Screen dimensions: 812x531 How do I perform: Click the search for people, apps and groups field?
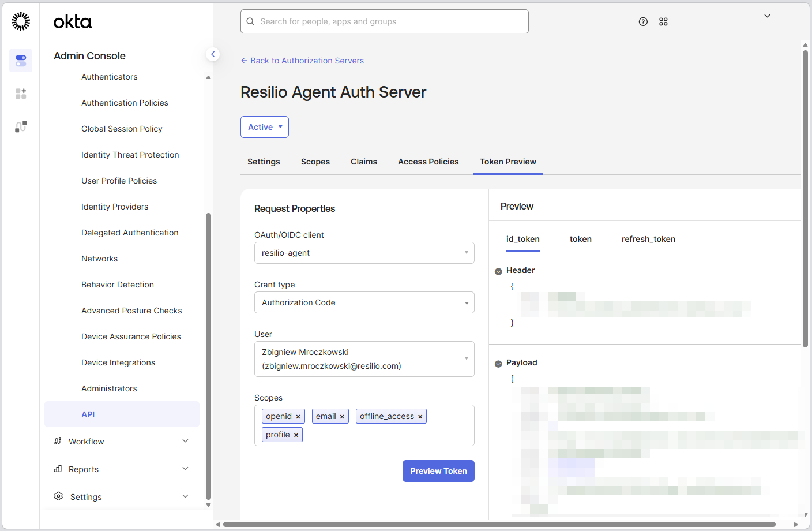(x=385, y=21)
